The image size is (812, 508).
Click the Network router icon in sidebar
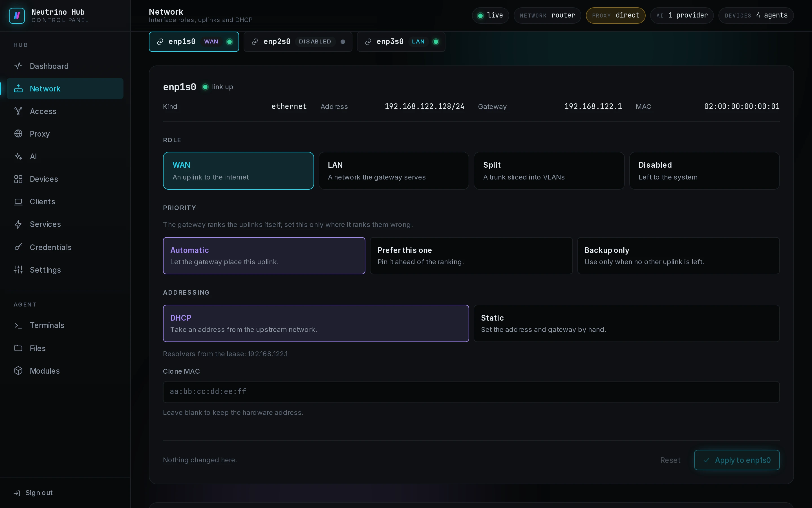(x=18, y=88)
